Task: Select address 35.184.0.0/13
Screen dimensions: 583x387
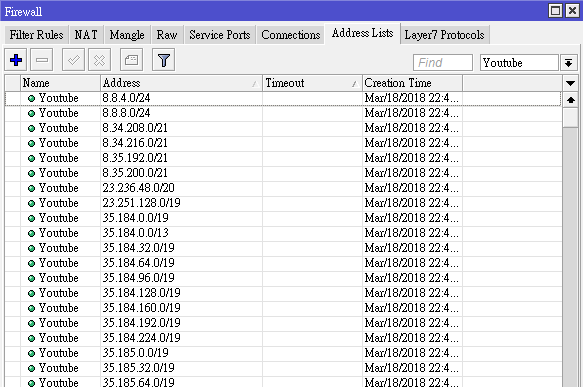Action: pyautogui.click(x=283, y=233)
